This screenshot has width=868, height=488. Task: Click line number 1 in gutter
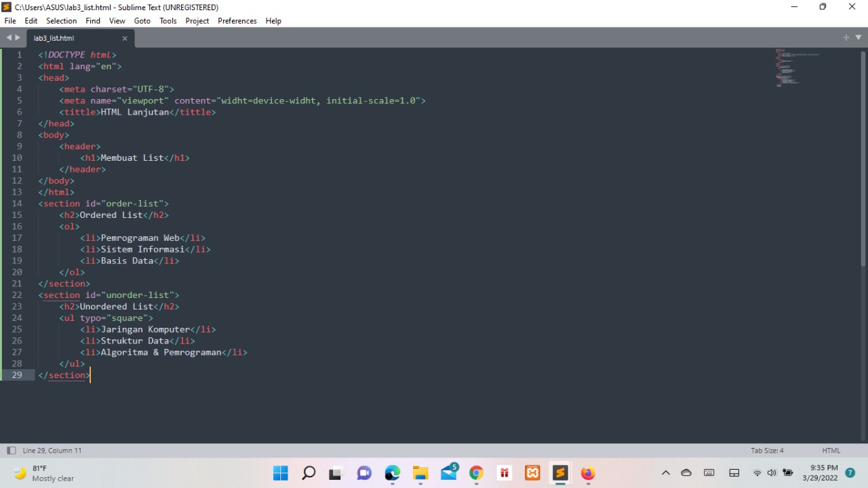tap(19, 55)
